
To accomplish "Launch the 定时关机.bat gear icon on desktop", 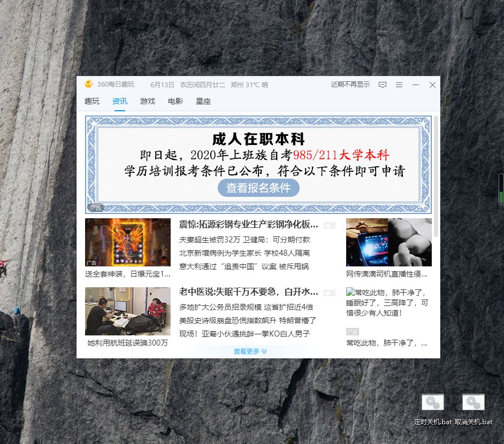I will click(x=432, y=402).
